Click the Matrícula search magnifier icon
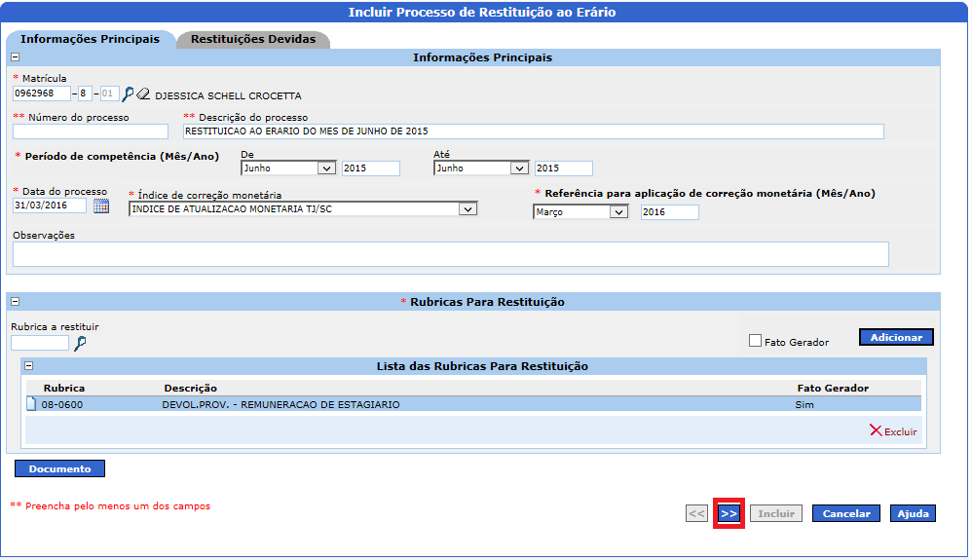Image resolution: width=972 pixels, height=560 pixels. [x=128, y=94]
